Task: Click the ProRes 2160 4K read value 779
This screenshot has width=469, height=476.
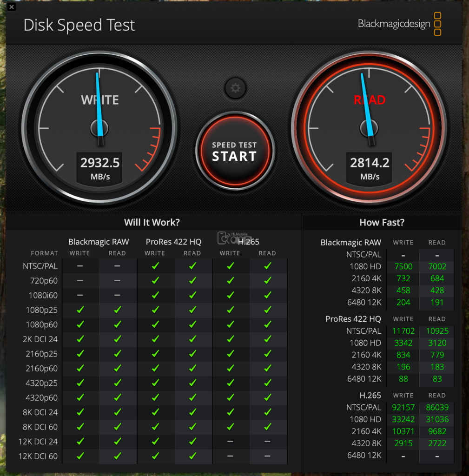Action: click(437, 355)
